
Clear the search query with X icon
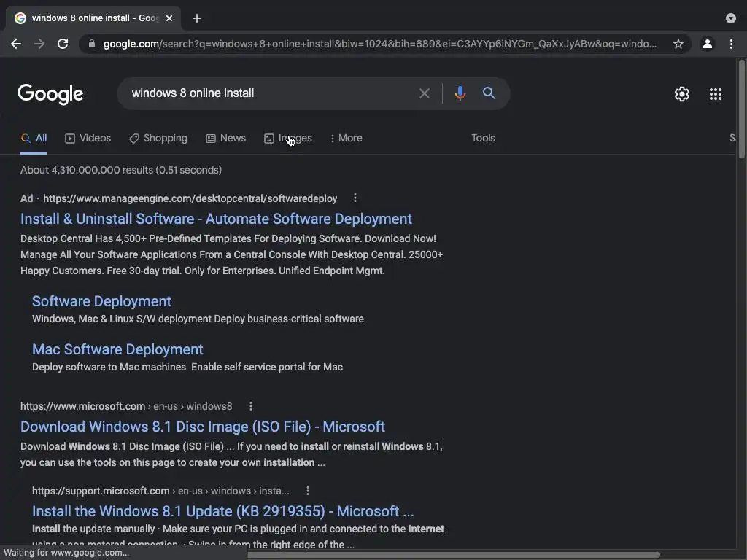(424, 93)
